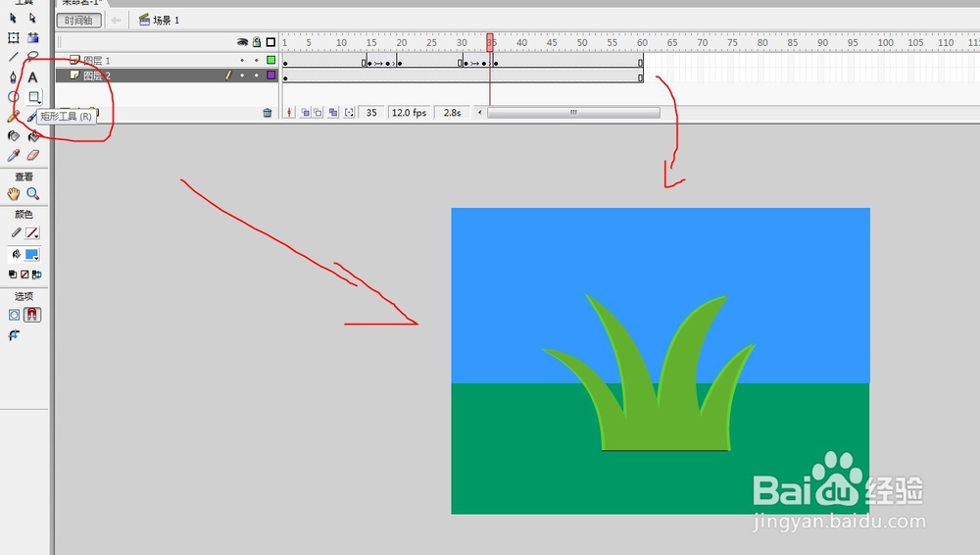
Task: Go back with the edit bar arrow
Action: click(x=117, y=20)
